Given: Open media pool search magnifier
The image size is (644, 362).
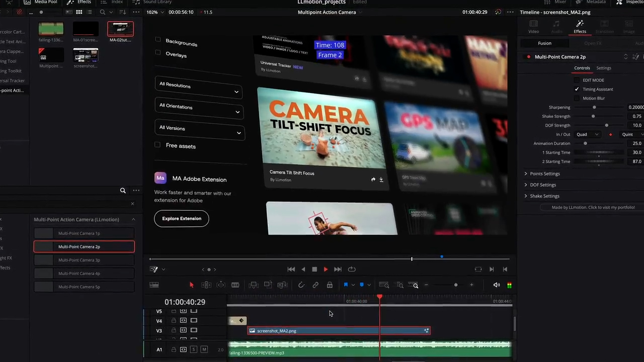Looking at the screenshot, I should click(x=103, y=12).
